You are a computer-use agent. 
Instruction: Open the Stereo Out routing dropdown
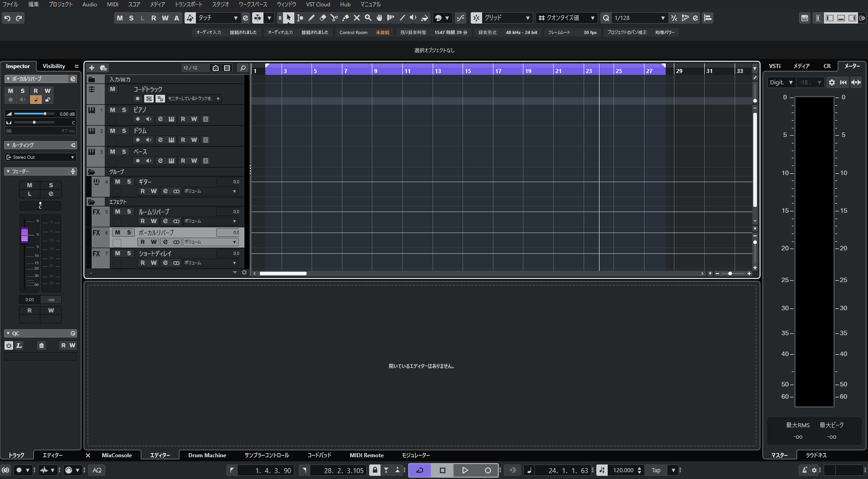[40, 157]
